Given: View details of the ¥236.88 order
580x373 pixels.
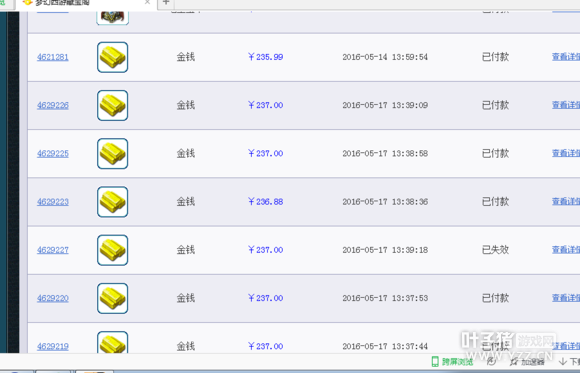Looking at the screenshot, I should pyautogui.click(x=566, y=201).
